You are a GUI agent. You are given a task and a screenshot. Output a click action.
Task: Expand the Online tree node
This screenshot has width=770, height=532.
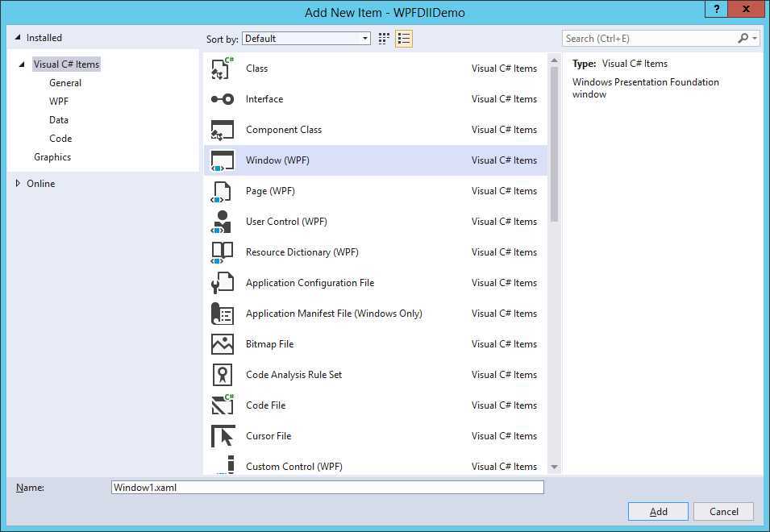[18, 184]
